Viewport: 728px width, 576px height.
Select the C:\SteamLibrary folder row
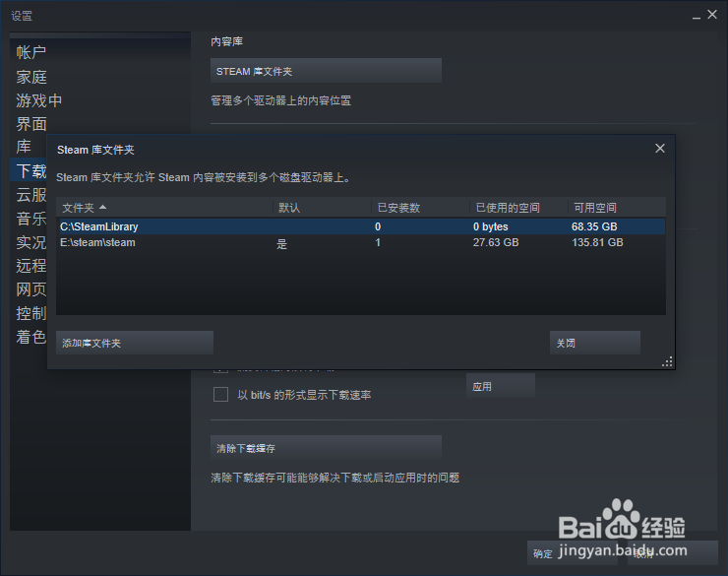361,226
